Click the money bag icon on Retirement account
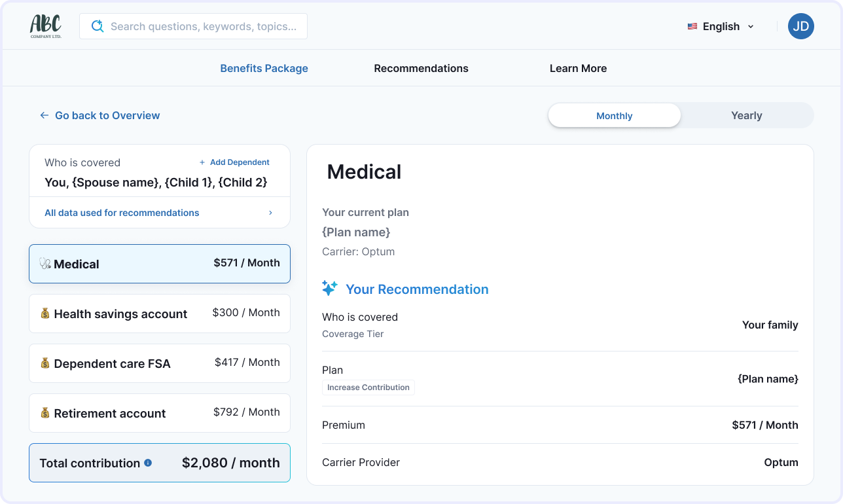This screenshot has width=843, height=504. coord(45,412)
